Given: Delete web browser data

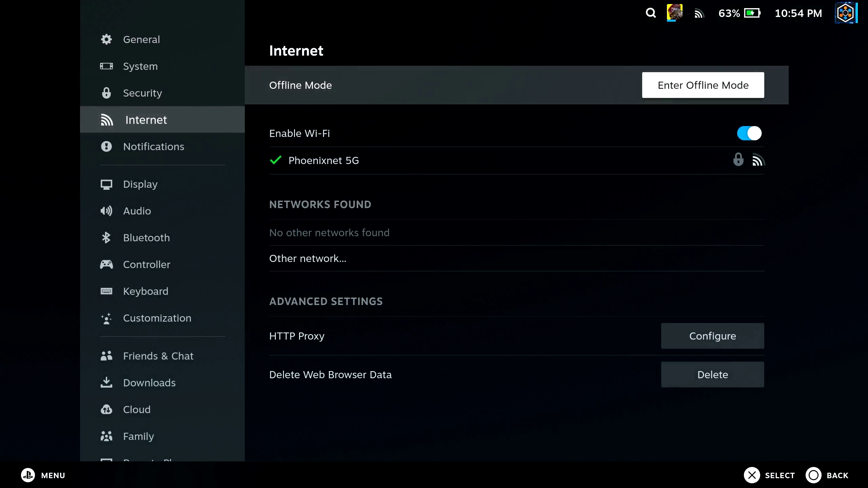Looking at the screenshot, I should tap(712, 374).
